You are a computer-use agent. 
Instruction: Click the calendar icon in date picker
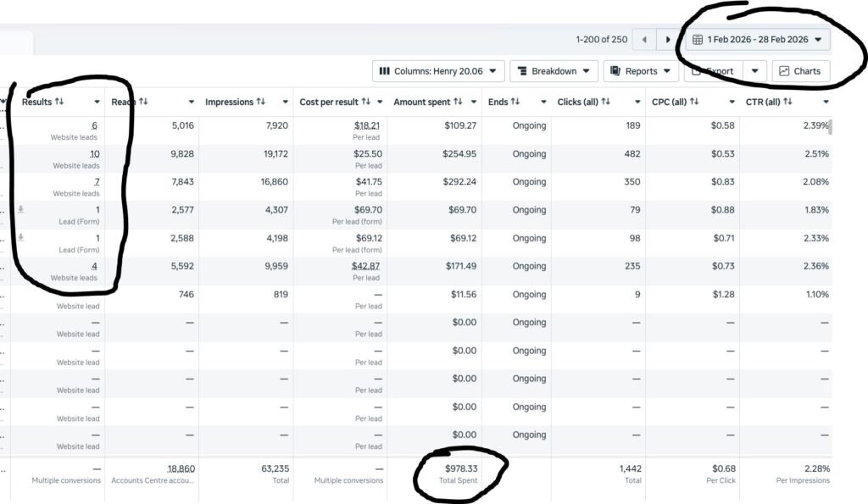click(698, 39)
